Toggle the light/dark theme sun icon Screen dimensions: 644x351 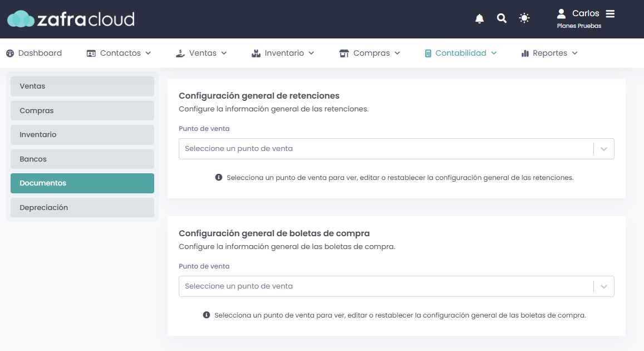point(524,18)
